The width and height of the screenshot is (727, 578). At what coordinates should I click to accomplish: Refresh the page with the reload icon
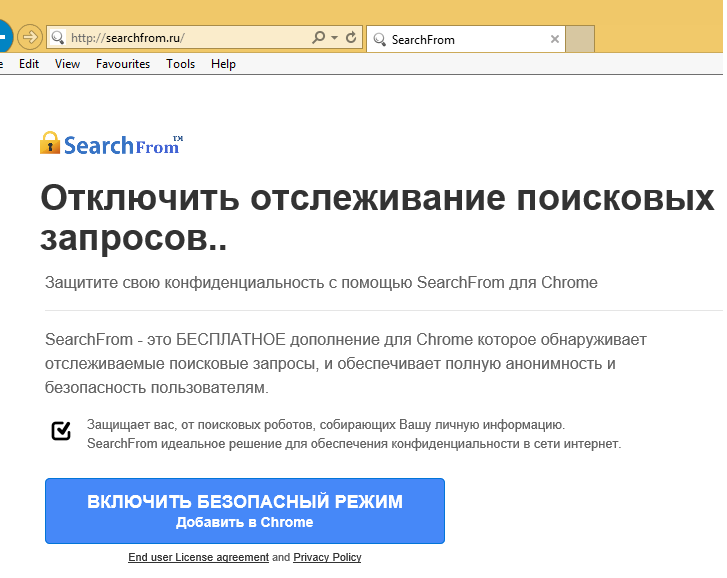click(351, 38)
